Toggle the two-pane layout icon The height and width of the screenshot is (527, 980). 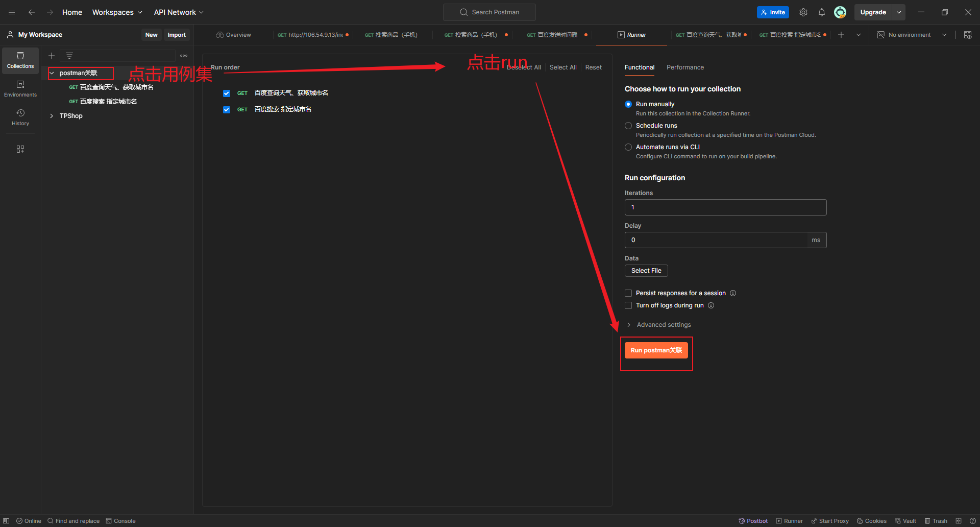pyautogui.click(x=959, y=521)
